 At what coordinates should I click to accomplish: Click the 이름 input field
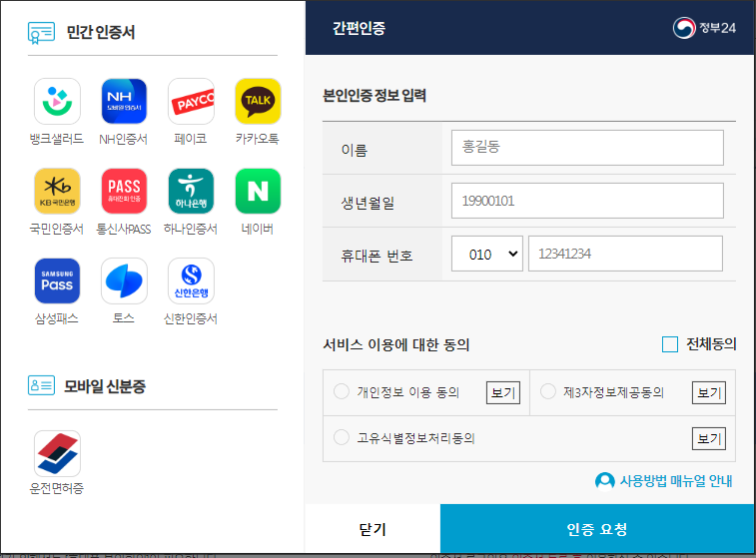pos(587,148)
